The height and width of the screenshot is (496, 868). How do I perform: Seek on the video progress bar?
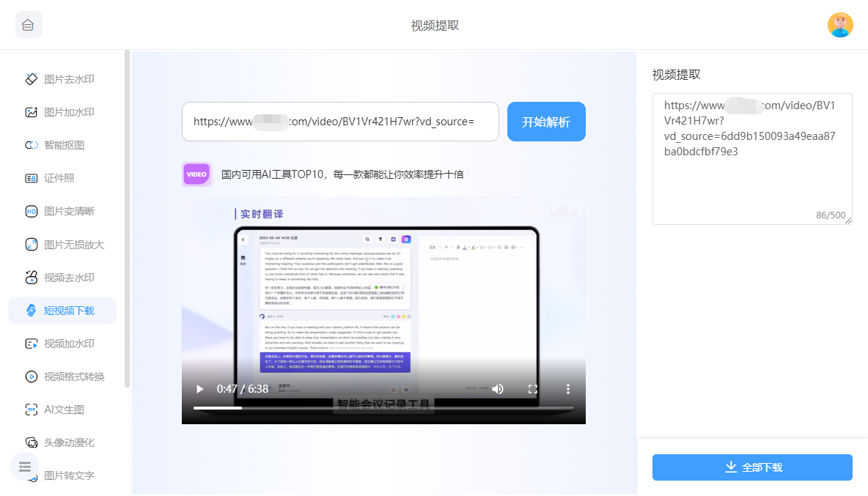(x=383, y=408)
